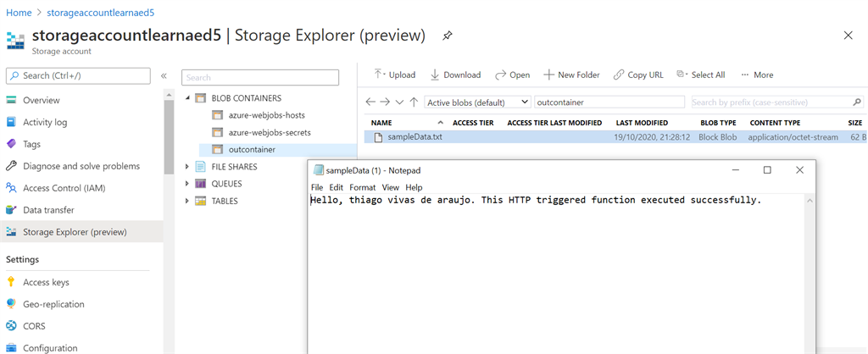Open the Notepad File menu
The width and height of the screenshot is (868, 354).
coord(317,187)
